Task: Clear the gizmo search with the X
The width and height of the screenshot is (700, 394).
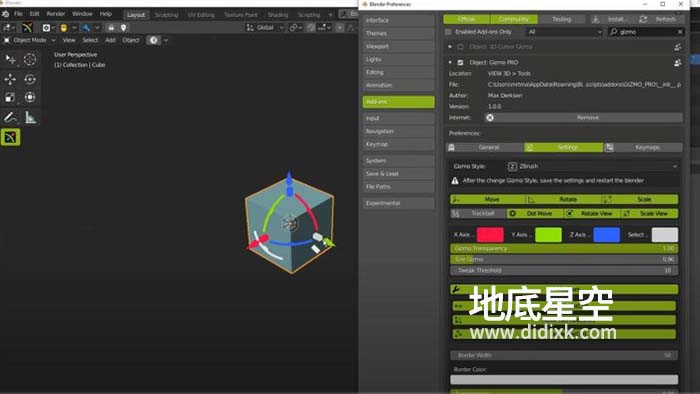Action: pos(679,32)
